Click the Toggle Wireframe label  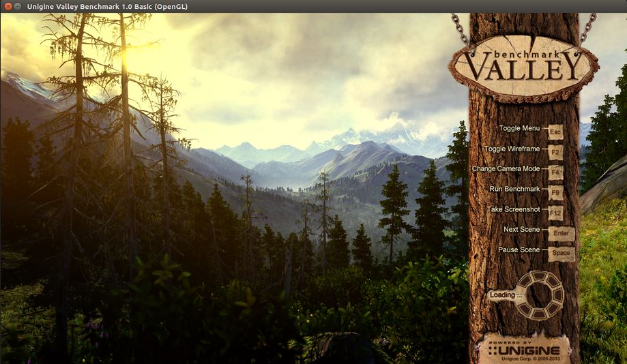point(512,149)
